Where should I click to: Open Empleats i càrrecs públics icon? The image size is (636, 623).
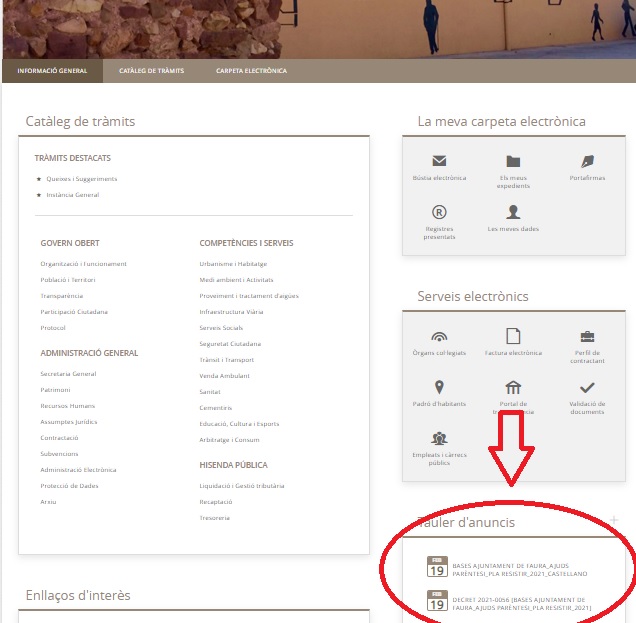coord(439,438)
